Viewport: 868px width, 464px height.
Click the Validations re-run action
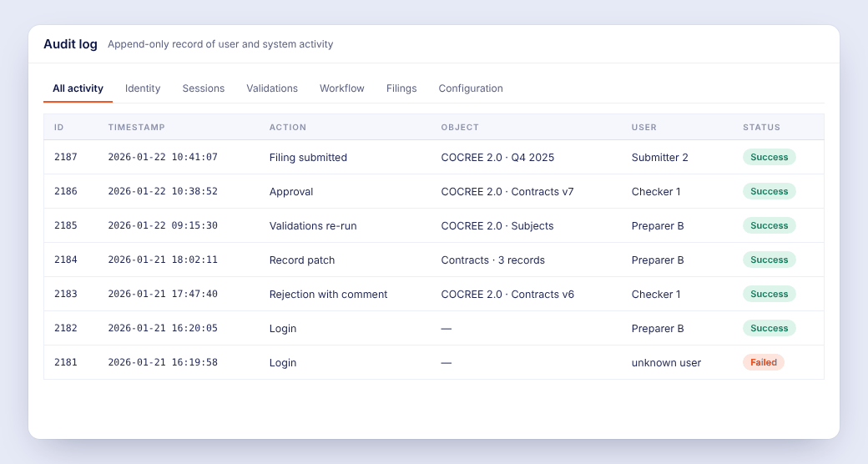pos(313,226)
